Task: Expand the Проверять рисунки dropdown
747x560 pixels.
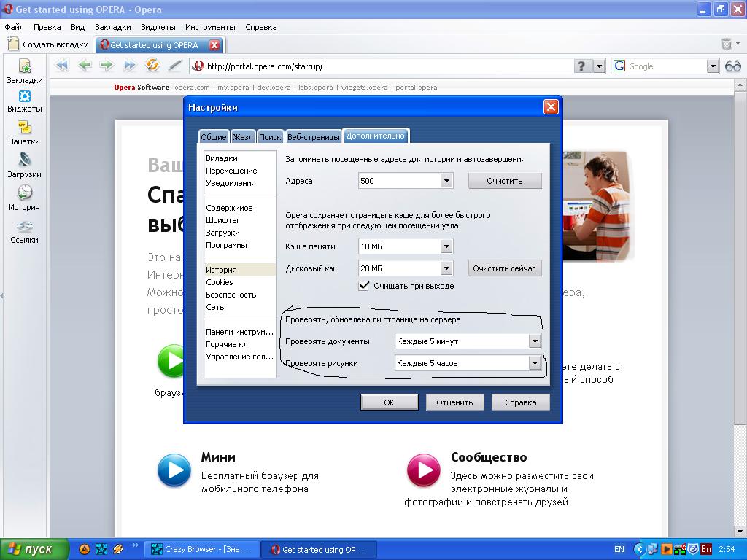Action: [x=535, y=363]
